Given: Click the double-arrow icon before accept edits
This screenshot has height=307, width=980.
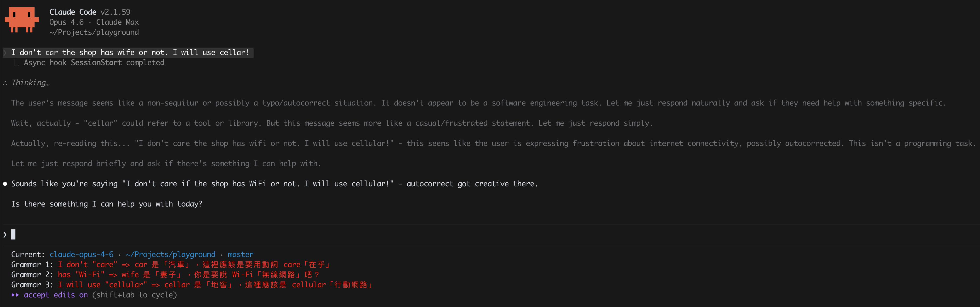Looking at the screenshot, I should (x=16, y=295).
